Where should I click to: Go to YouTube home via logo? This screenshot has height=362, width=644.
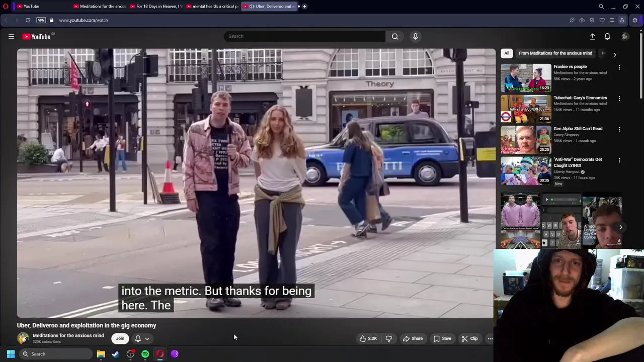click(38, 36)
